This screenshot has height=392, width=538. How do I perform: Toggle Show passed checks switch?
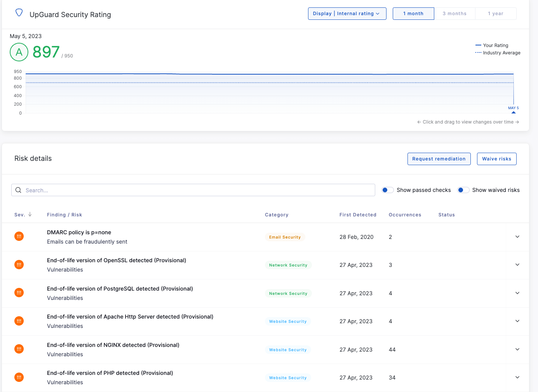tap(388, 190)
